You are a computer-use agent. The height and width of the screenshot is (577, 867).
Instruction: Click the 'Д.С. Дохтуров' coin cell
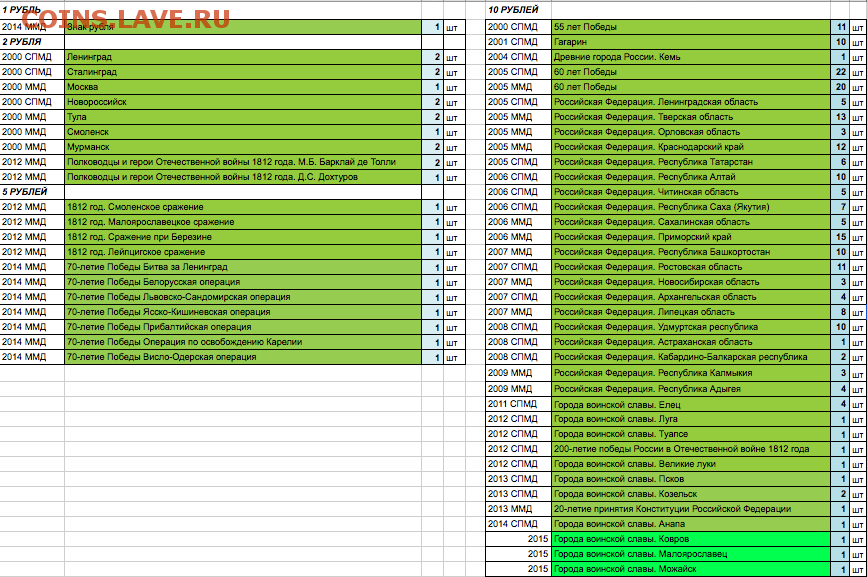[226, 177]
